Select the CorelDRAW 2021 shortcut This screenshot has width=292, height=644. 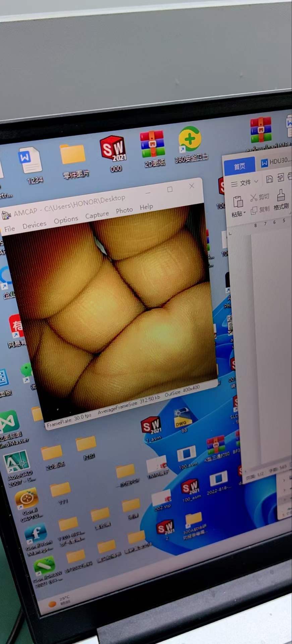coord(46,572)
